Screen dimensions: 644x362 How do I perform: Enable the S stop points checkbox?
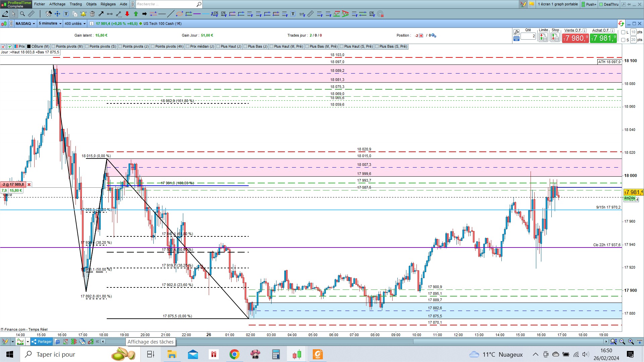click(623, 40)
